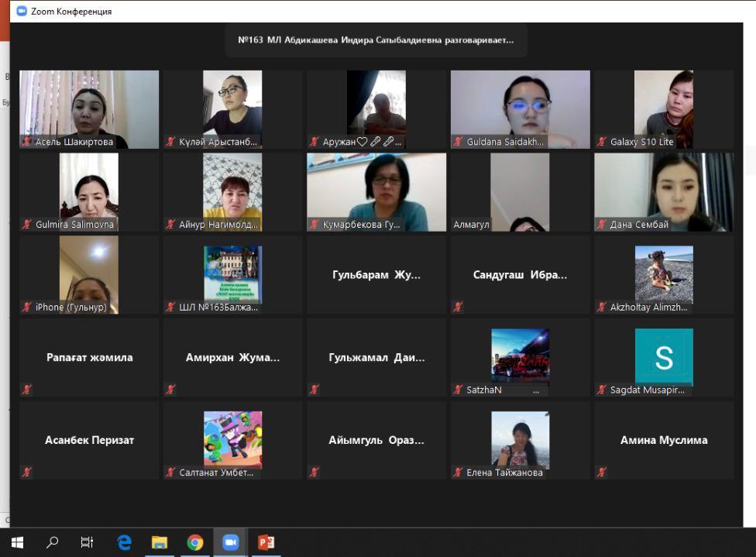
Task: Select Gulmira Salimovna video tile
Action: (89, 191)
